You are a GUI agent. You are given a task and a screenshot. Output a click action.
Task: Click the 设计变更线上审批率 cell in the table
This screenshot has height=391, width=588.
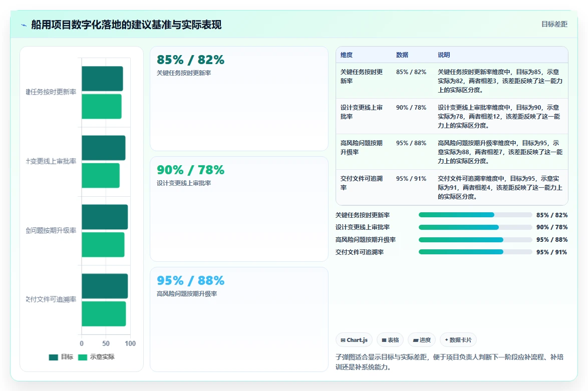coord(362,112)
